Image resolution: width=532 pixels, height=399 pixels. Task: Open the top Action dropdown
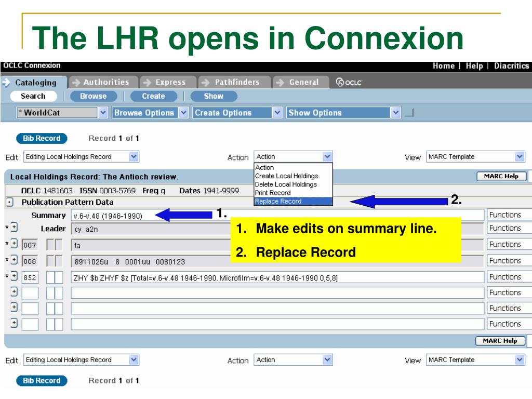tap(293, 157)
